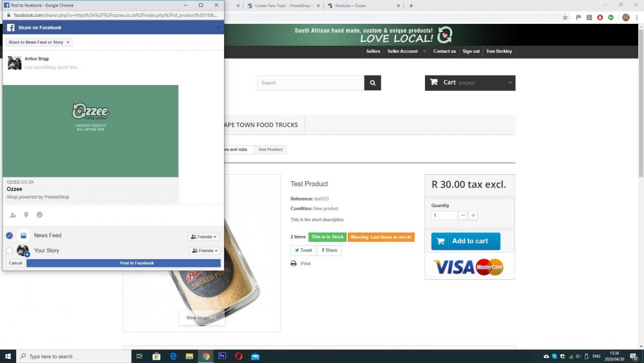The image size is (644, 363).
Task: Click the Print printer icon
Action: click(294, 264)
